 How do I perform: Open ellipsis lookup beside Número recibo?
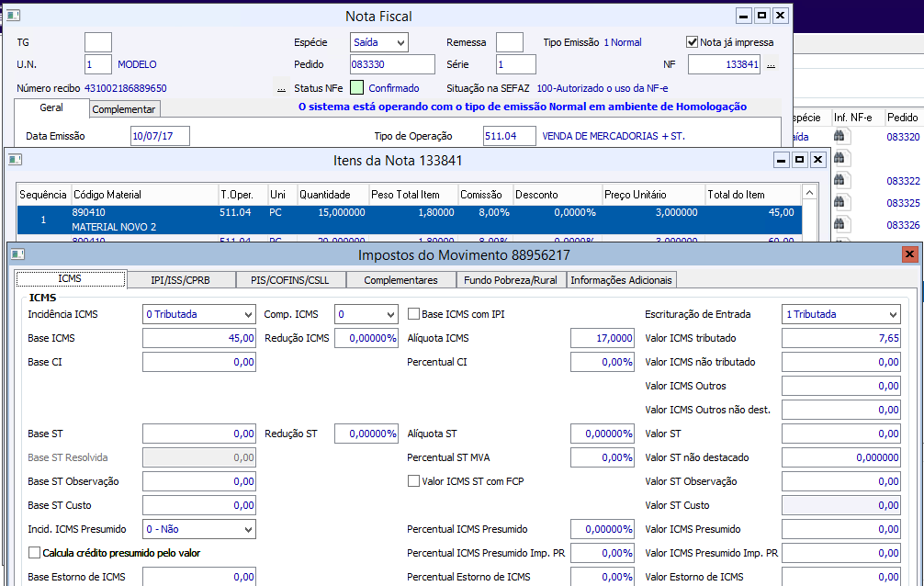[x=281, y=89]
